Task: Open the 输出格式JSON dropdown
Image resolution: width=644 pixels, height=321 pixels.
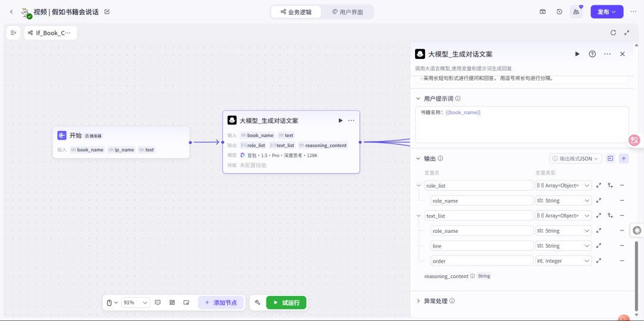Action: tap(575, 158)
